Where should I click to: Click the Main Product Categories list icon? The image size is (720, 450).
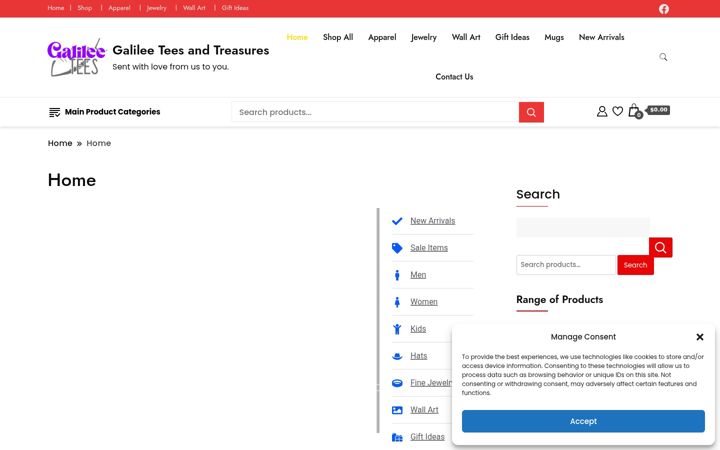(54, 112)
